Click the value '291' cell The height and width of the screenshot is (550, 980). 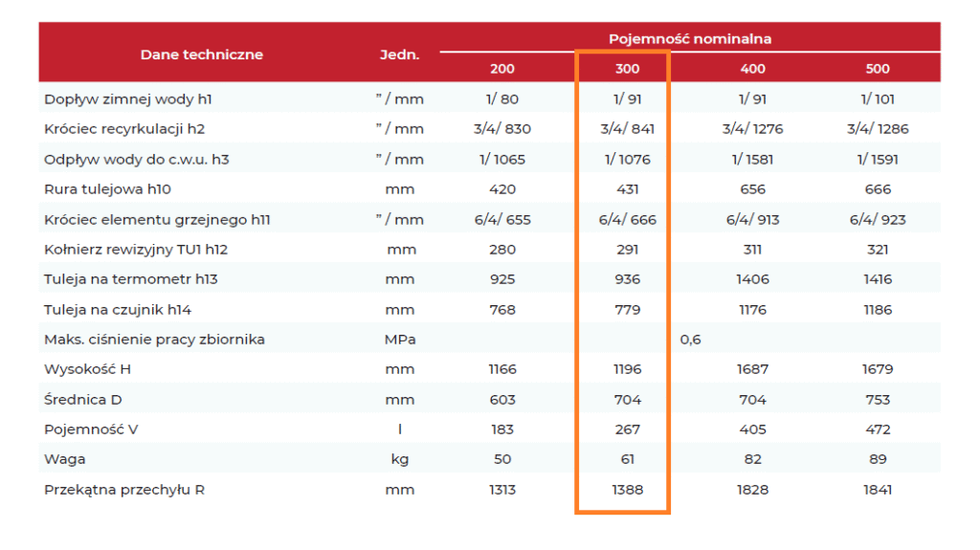tap(628, 250)
